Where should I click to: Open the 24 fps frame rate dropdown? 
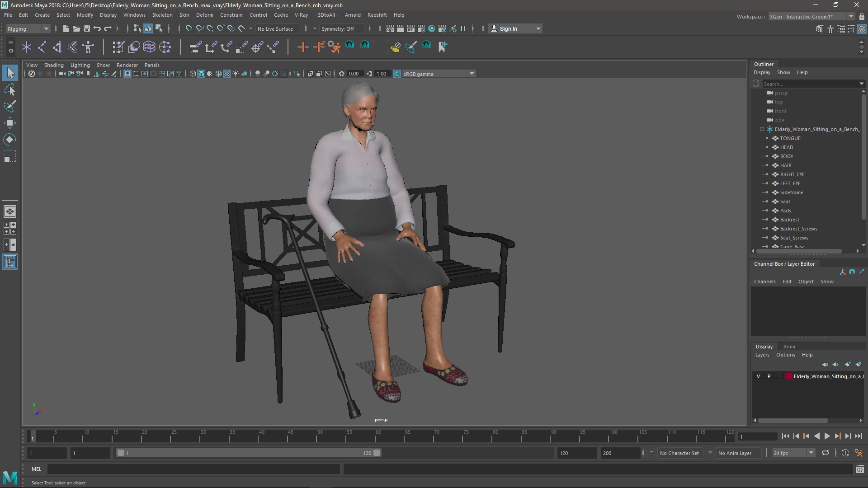click(793, 453)
